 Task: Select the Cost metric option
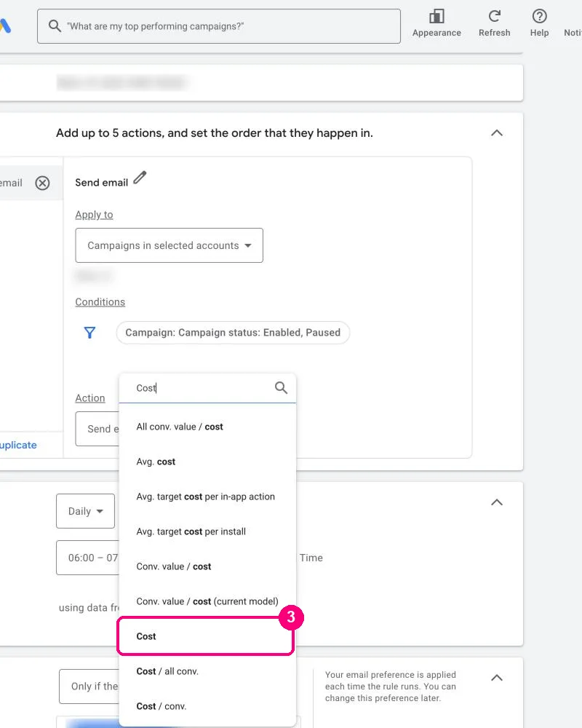[206, 636]
